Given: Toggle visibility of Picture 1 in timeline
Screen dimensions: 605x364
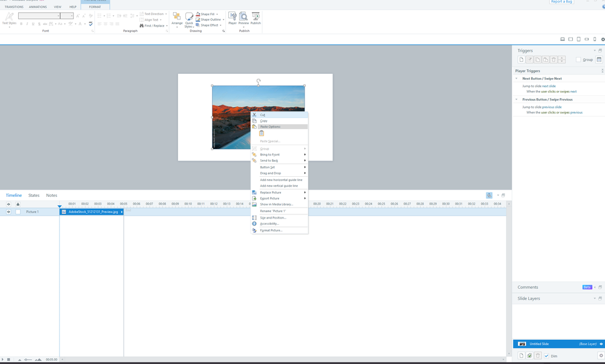Looking at the screenshot, I should 8,212.
